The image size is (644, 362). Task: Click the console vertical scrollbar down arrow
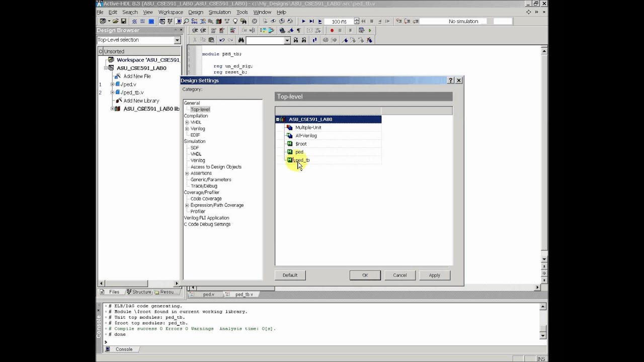pos(543,335)
